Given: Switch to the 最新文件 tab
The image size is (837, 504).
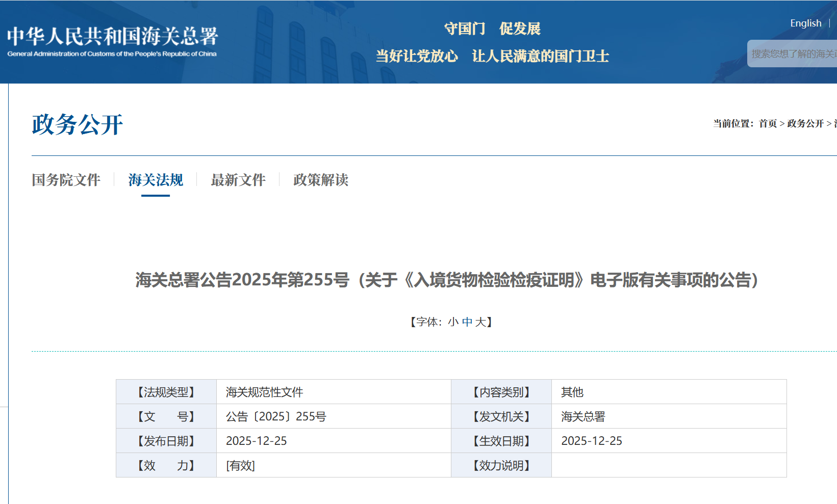Looking at the screenshot, I should tap(238, 180).
